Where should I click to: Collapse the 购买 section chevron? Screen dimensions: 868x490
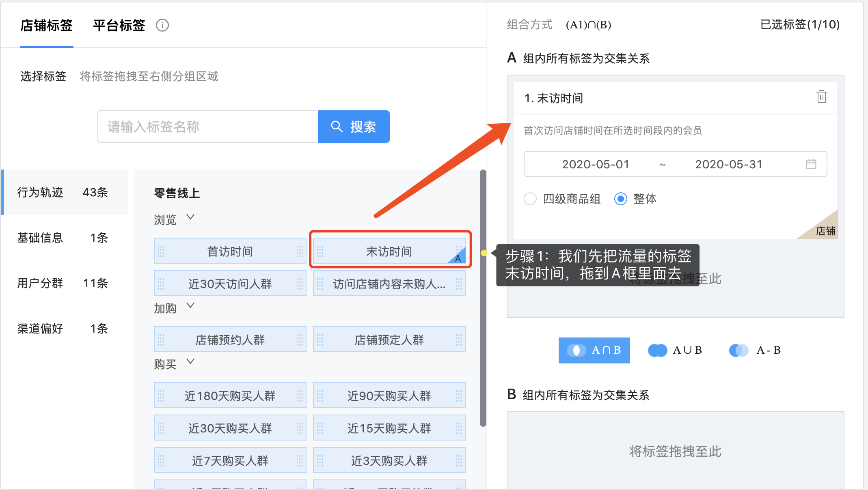(190, 361)
